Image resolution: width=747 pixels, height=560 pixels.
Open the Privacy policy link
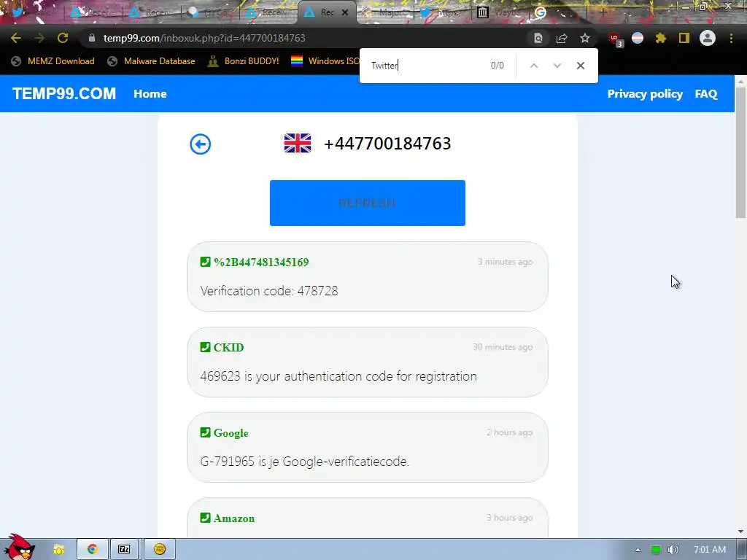[645, 94]
